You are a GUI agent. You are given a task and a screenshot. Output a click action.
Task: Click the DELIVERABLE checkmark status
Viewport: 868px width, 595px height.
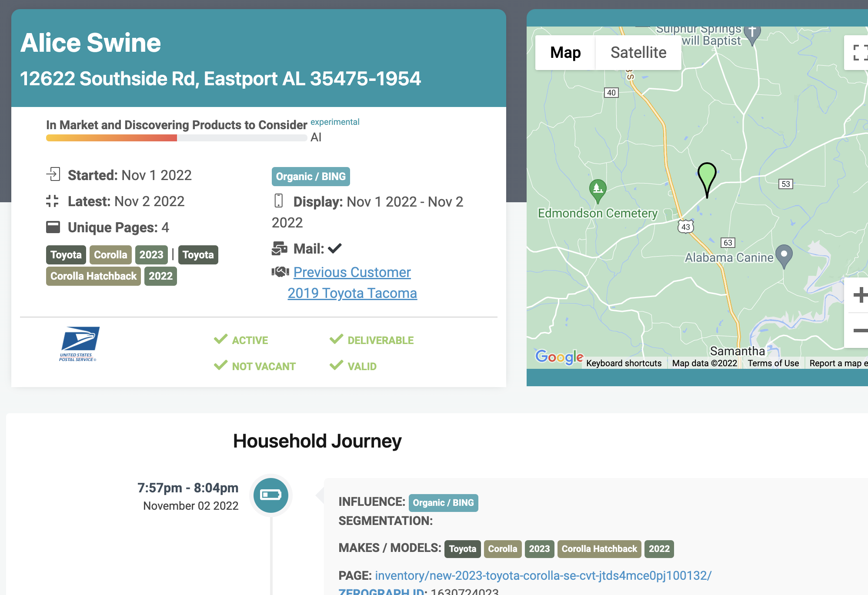[x=372, y=340]
